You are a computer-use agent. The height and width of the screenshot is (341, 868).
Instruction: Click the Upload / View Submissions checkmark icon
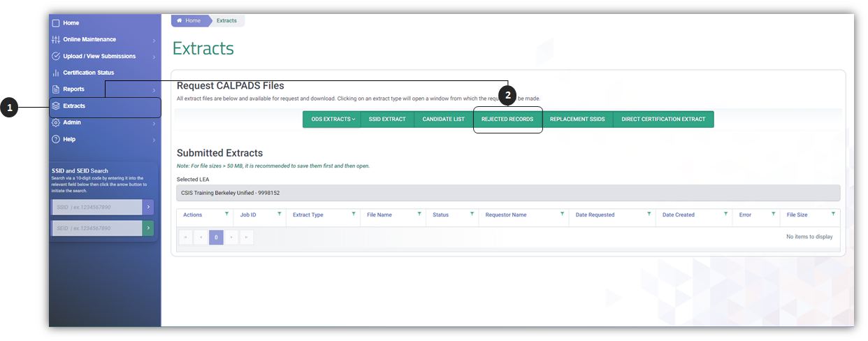click(x=56, y=57)
